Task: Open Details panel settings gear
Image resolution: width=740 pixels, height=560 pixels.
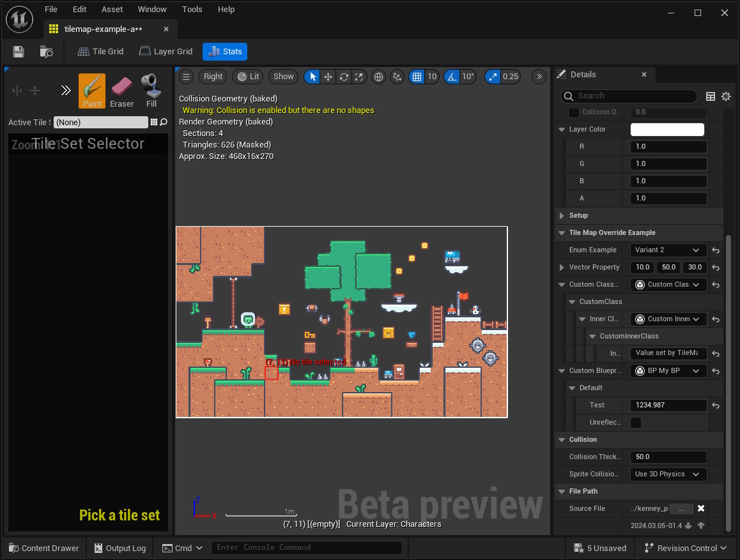Action: 726,96
